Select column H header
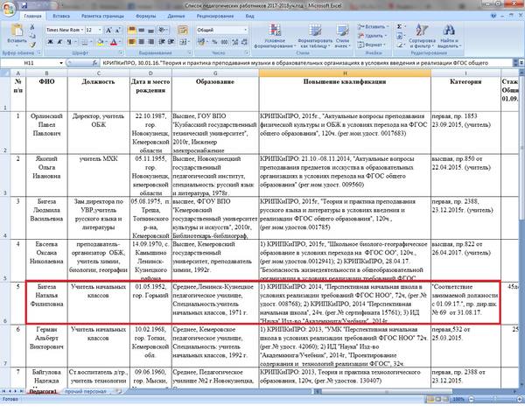The image size is (525, 420). tap(345, 73)
